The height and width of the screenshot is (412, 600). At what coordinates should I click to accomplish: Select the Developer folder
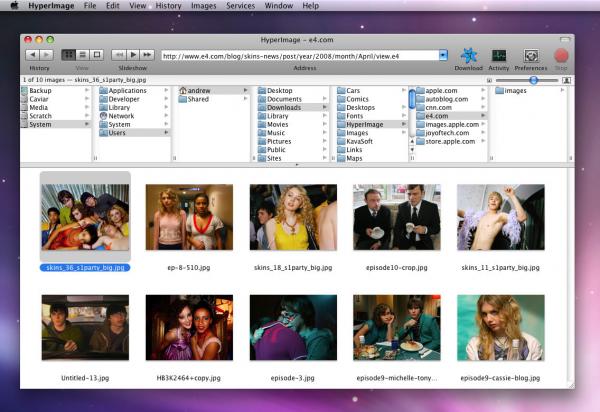click(134, 99)
